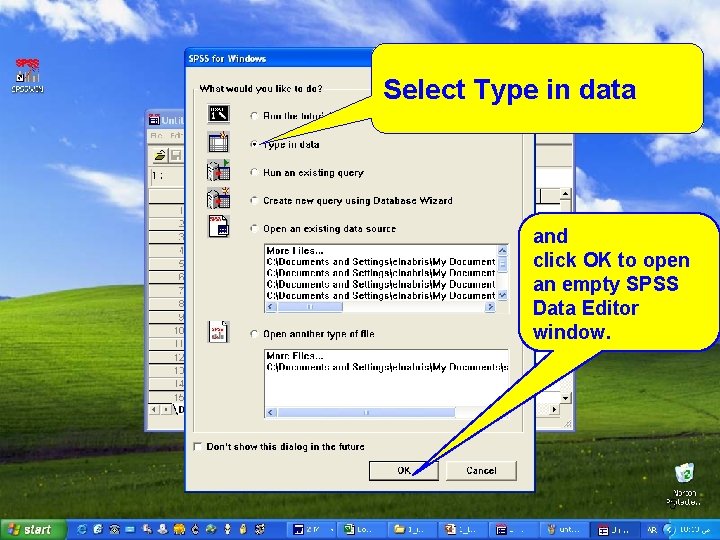Click the AR language indicator in tray
The height and width of the screenshot is (540, 720).
(x=652, y=530)
